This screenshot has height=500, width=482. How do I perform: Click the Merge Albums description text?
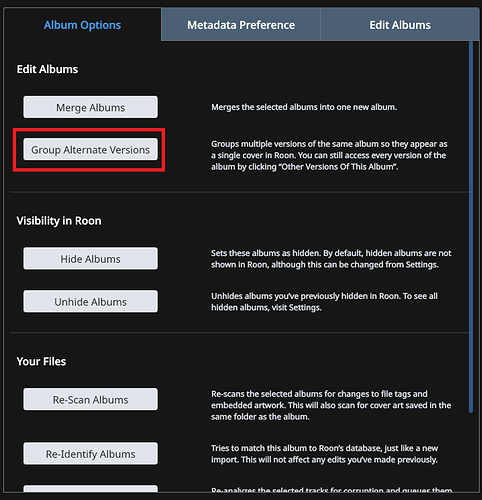(304, 107)
